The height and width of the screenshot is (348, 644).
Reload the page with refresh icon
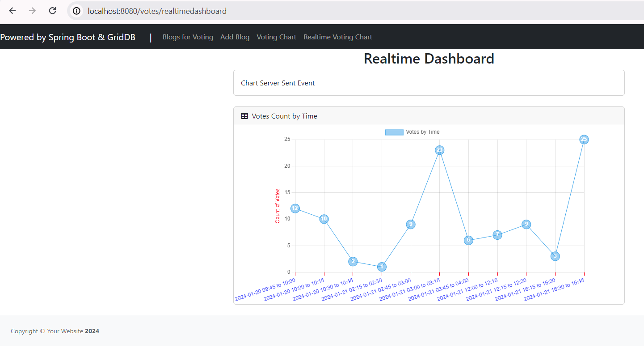coord(52,11)
